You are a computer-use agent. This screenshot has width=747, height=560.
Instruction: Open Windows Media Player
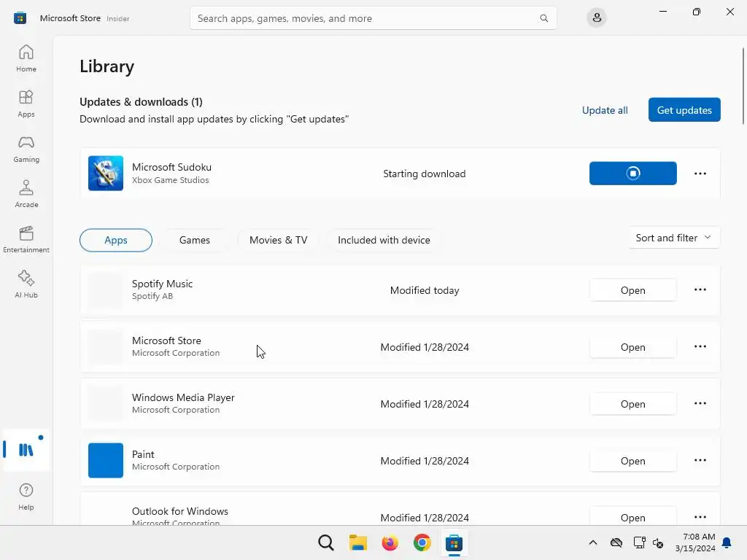[x=632, y=404]
